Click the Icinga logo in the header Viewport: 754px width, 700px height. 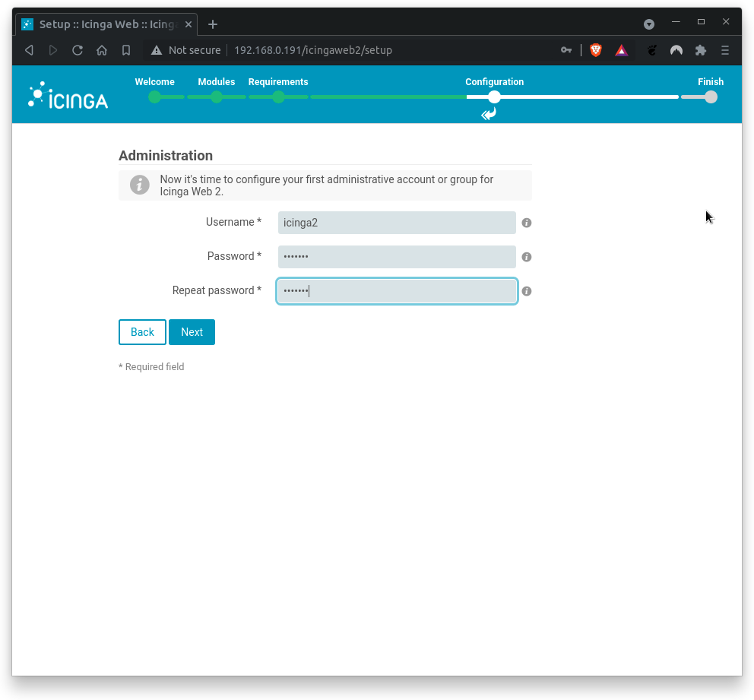click(67, 94)
